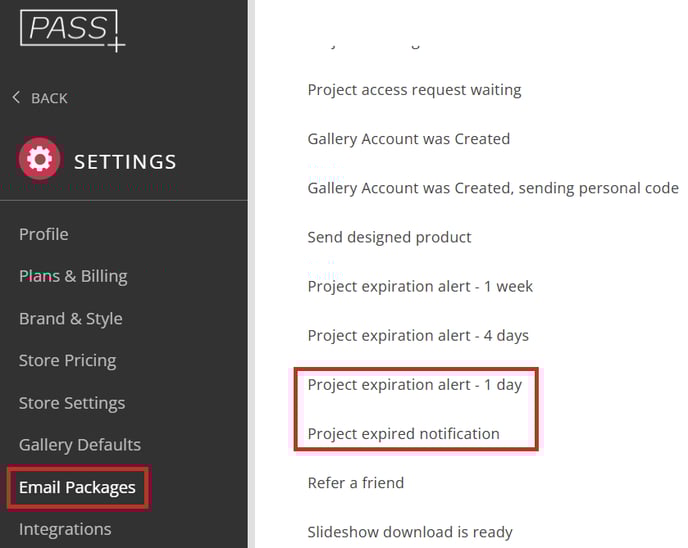The height and width of the screenshot is (548, 688).
Task: Open Plans & Billing section
Action: (73, 276)
